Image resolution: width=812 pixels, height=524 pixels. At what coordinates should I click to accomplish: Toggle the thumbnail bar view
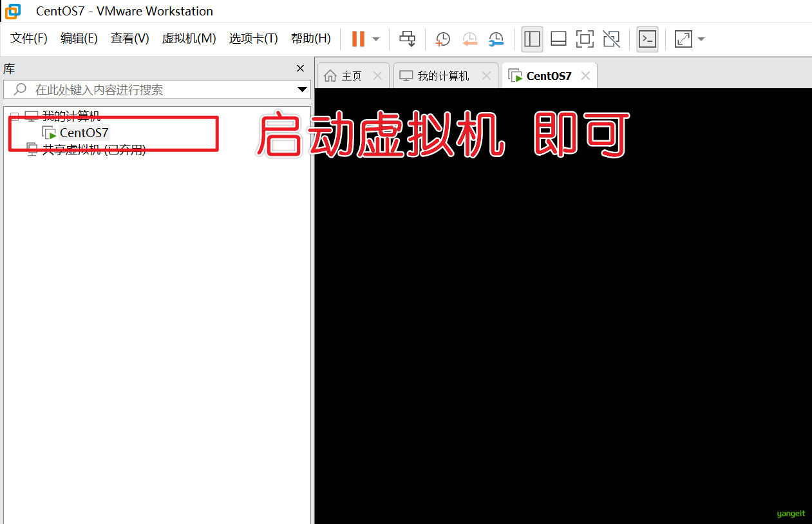pos(558,39)
